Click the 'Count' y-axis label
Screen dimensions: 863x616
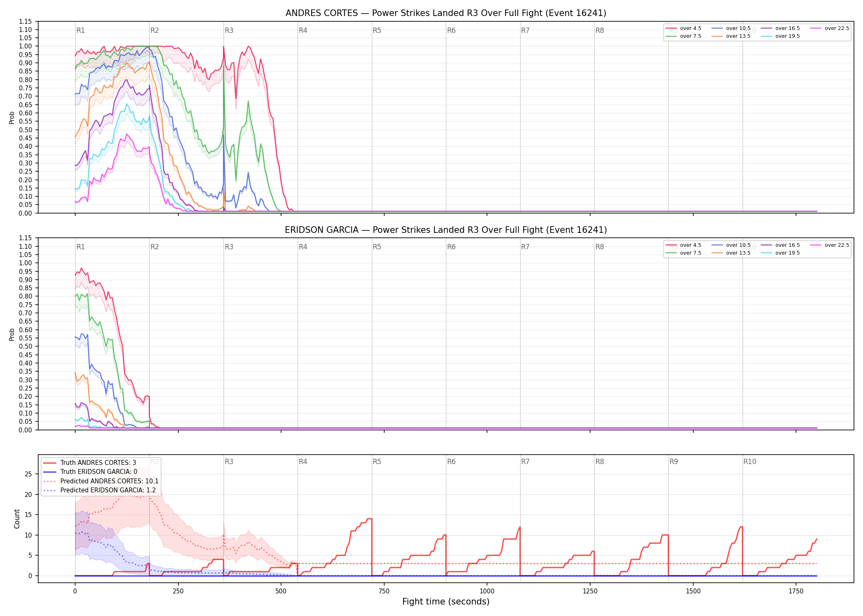coord(17,519)
